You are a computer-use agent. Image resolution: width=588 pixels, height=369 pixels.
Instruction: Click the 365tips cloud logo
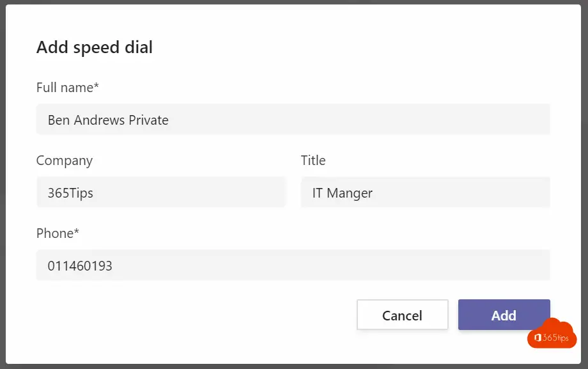coord(552,333)
